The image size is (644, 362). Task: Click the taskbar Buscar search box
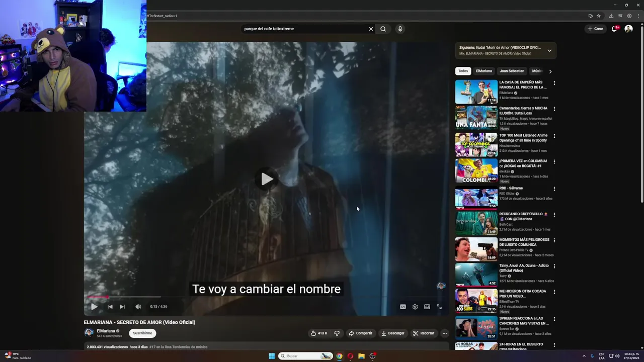(x=305, y=356)
